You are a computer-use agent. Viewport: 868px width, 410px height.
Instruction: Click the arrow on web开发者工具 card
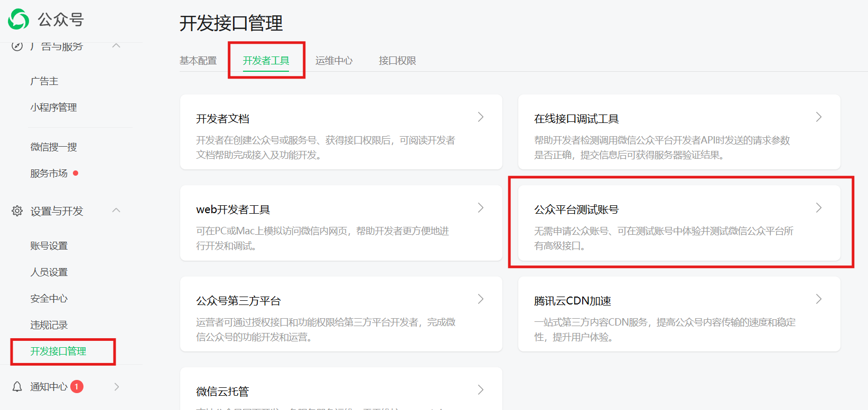point(481,208)
